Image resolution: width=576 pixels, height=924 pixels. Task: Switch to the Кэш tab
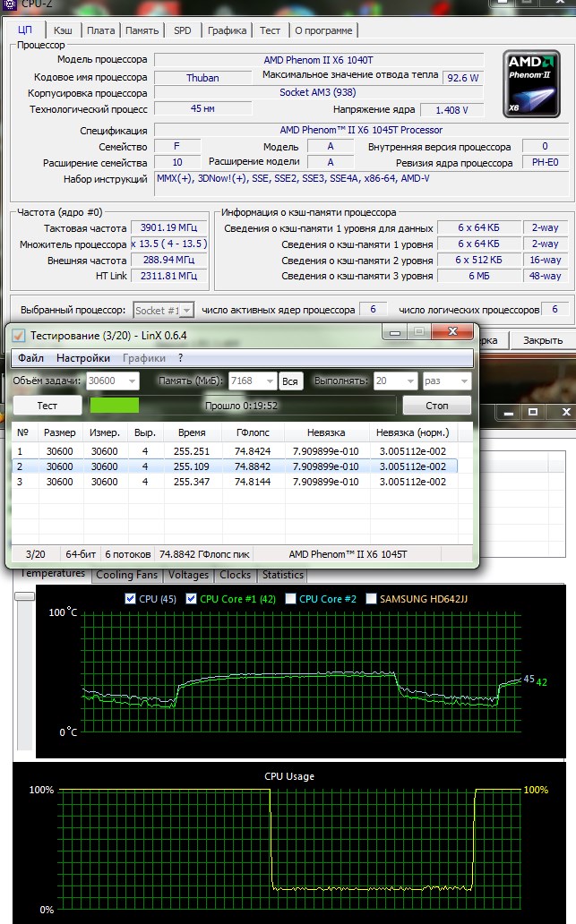point(63,30)
